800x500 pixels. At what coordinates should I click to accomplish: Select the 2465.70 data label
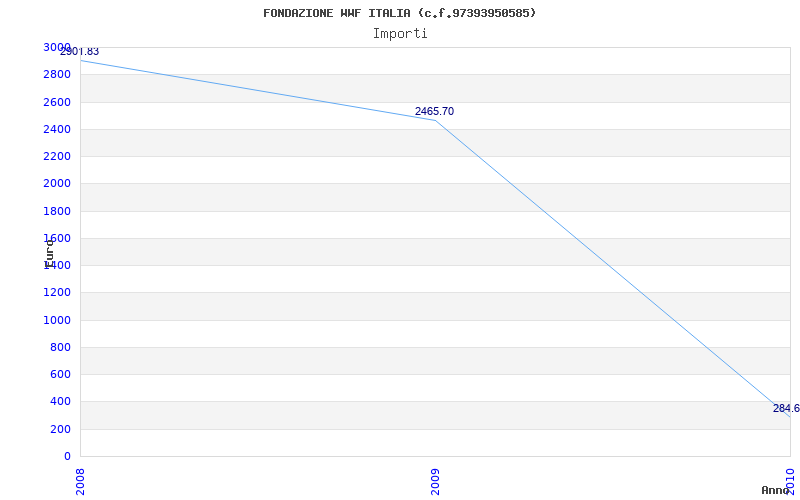tap(434, 111)
